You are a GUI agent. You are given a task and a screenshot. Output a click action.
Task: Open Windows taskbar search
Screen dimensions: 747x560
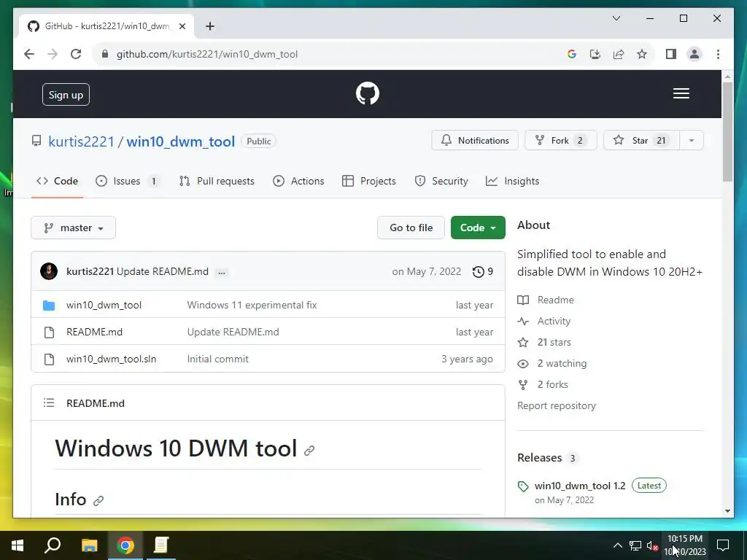point(53,545)
